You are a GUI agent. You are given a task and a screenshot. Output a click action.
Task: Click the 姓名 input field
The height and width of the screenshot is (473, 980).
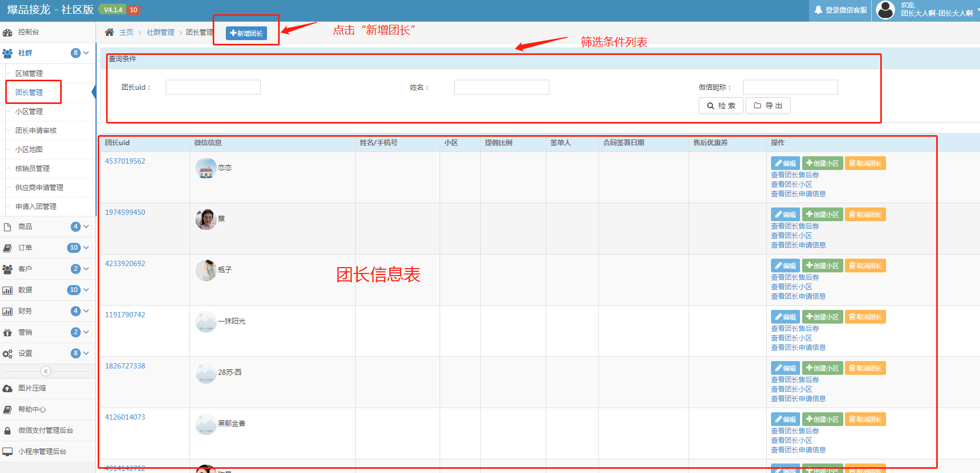[502, 87]
